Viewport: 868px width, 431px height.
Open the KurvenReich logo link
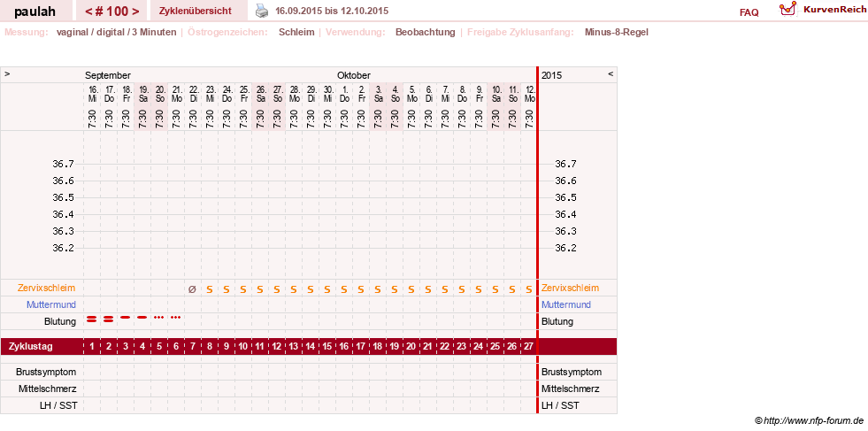click(x=822, y=9)
